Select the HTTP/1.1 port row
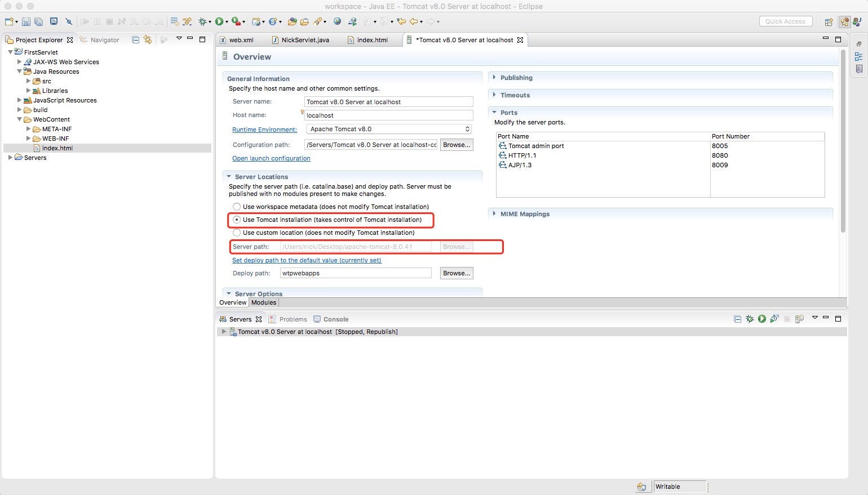Image resolution: width=868 pixels, height=495 pixels. click(660, 155)
